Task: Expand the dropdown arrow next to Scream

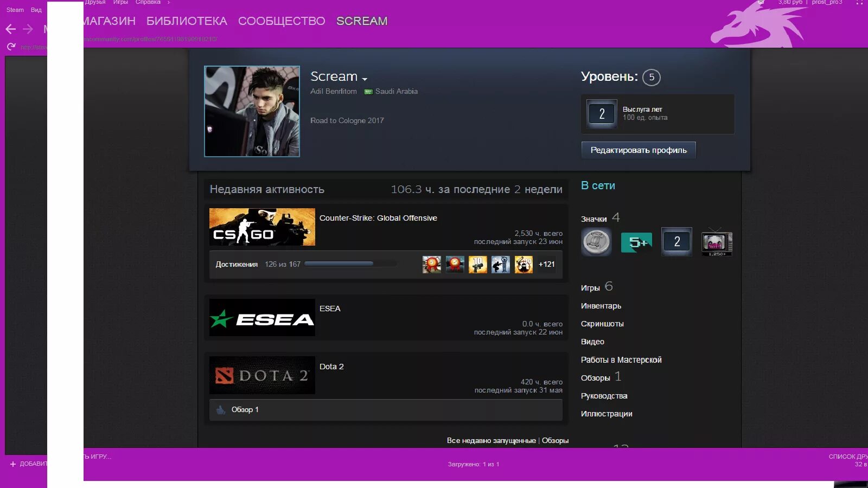Action: click(365, 79)
